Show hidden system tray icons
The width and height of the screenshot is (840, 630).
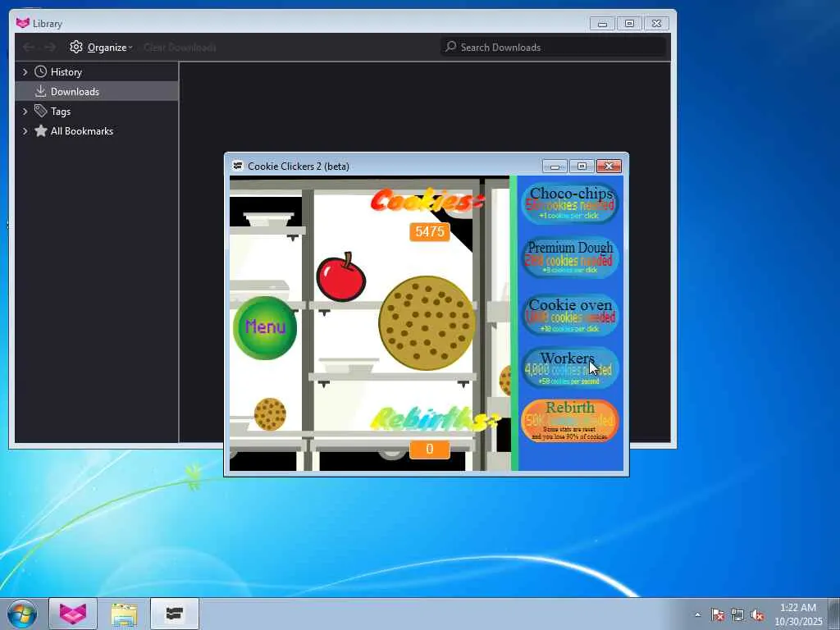[697, 614]
